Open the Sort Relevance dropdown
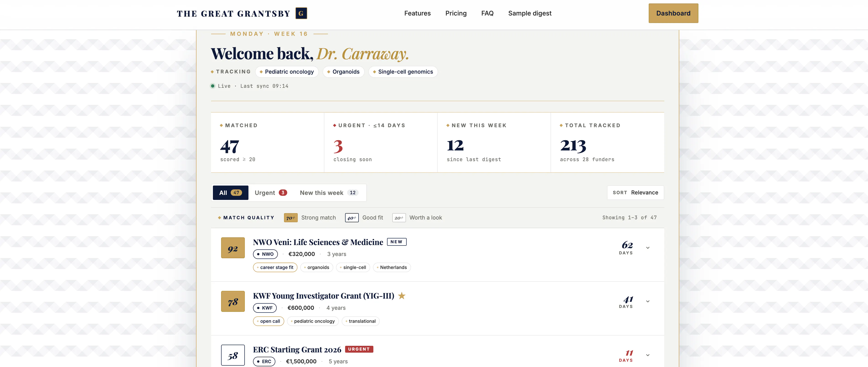868x367 pixels. (x=635, y=192)
